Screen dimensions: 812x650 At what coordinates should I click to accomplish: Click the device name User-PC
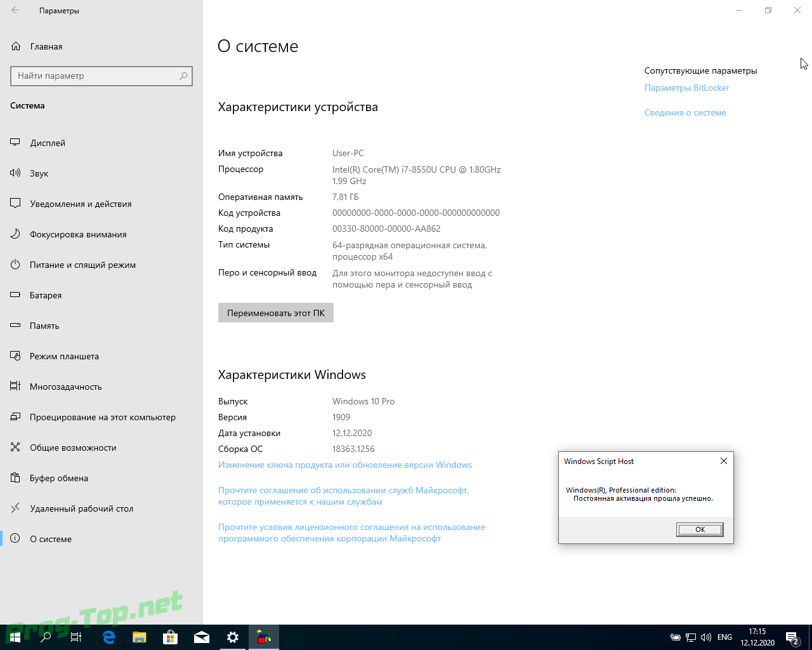click(348, 153)
